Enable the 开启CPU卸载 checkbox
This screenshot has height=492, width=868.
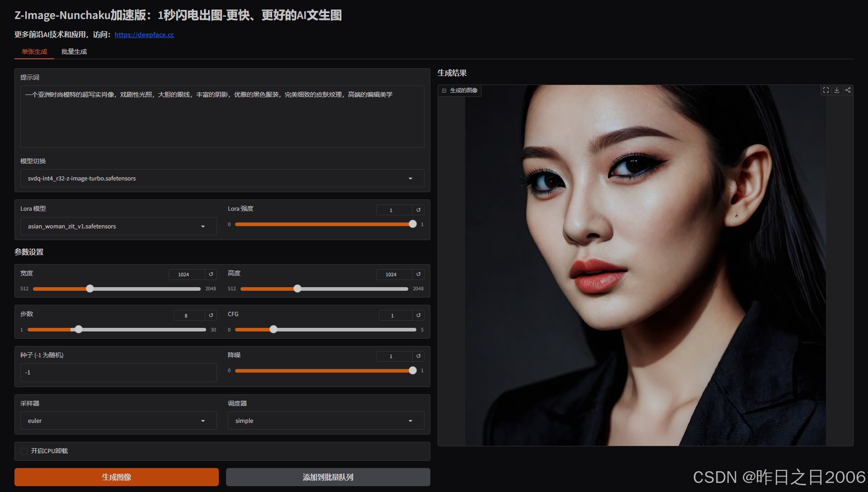pos(24,451)
